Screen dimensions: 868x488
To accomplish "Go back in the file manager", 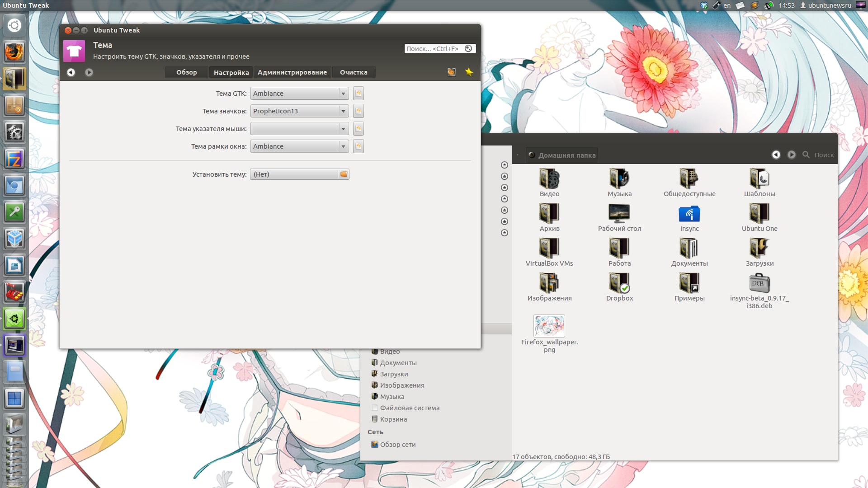I will point(776,155).
